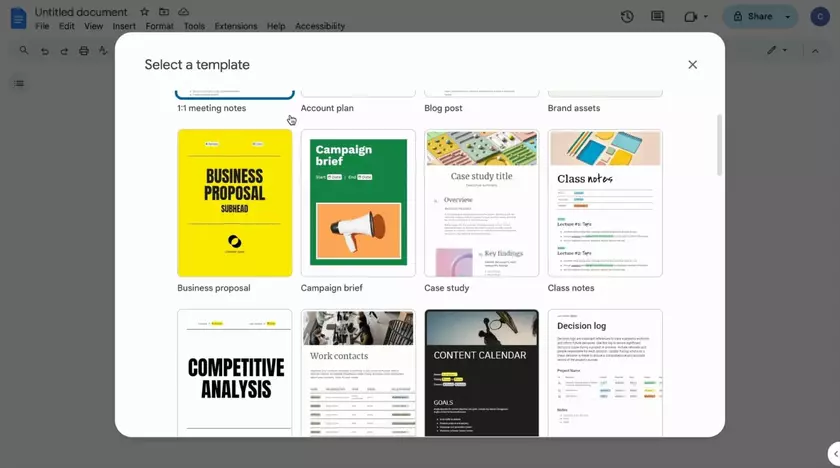Collapse the menus with the chevron arrow
The image size is (840, 468).
click(x=815, y=50)
